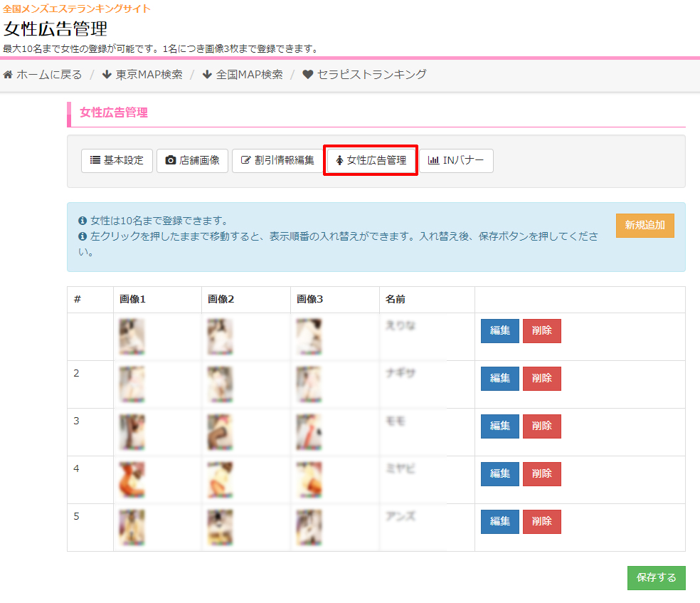Click row number 5 in the table
This screenshot has height=603, width=700.
[x=76, y=516]
